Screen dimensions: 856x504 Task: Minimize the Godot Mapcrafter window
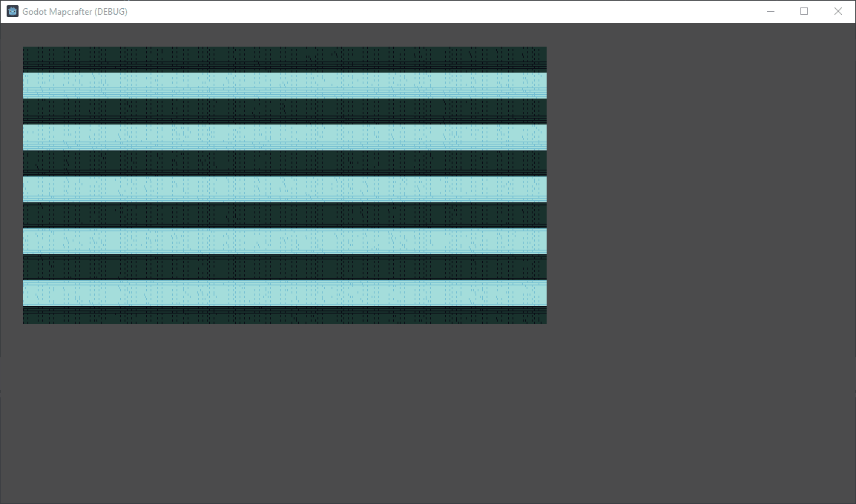[771, 11]
